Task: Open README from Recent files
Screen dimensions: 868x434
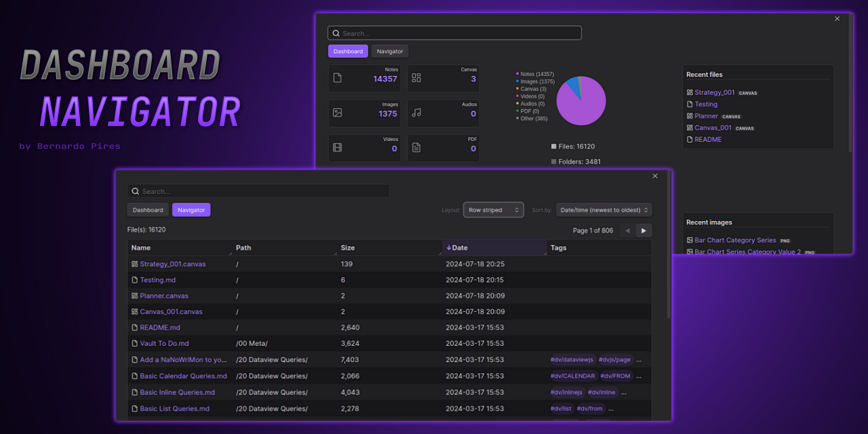Action: pyautogui.click(x=708, y=139)
